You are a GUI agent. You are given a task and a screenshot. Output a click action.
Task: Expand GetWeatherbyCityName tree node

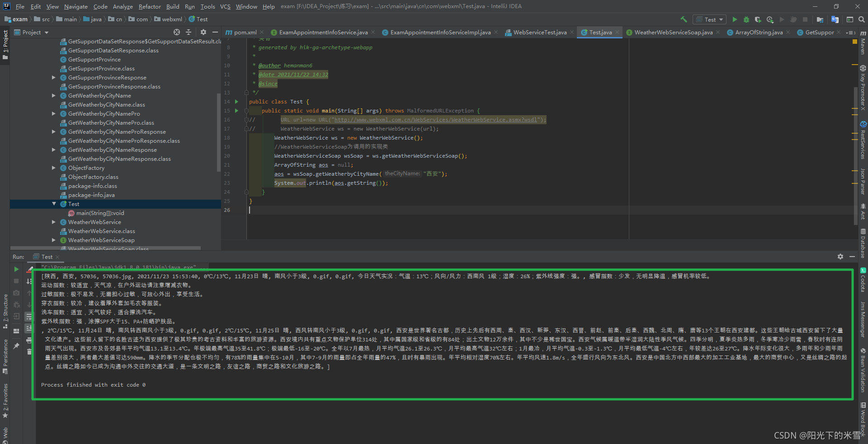54,95
